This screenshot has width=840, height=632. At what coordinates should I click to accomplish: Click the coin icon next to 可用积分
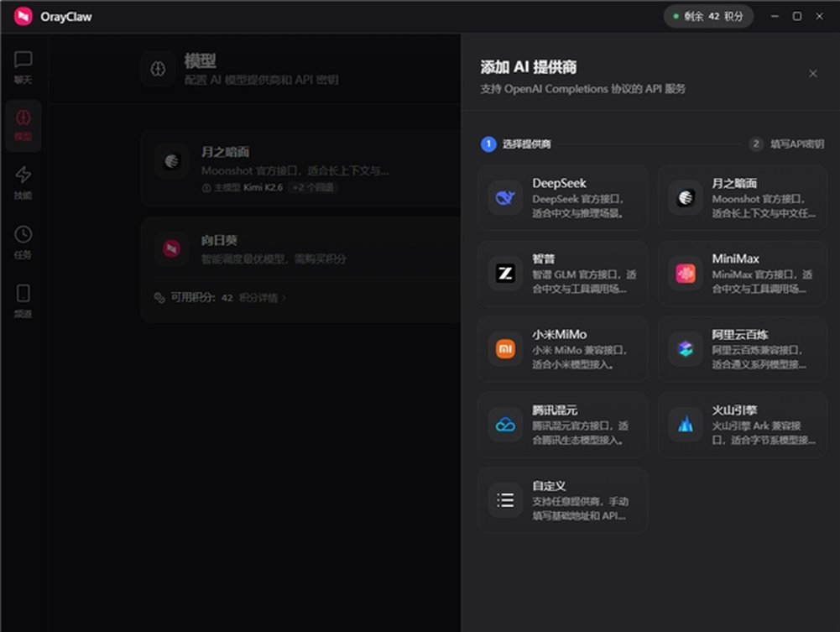click(159, 297)
